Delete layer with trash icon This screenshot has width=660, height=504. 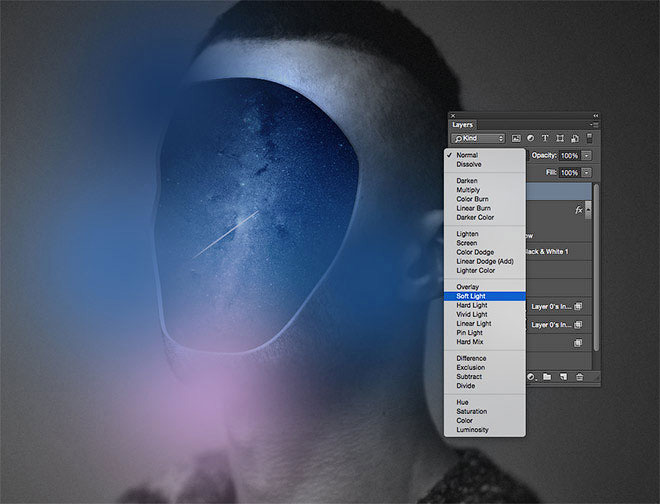580,377
